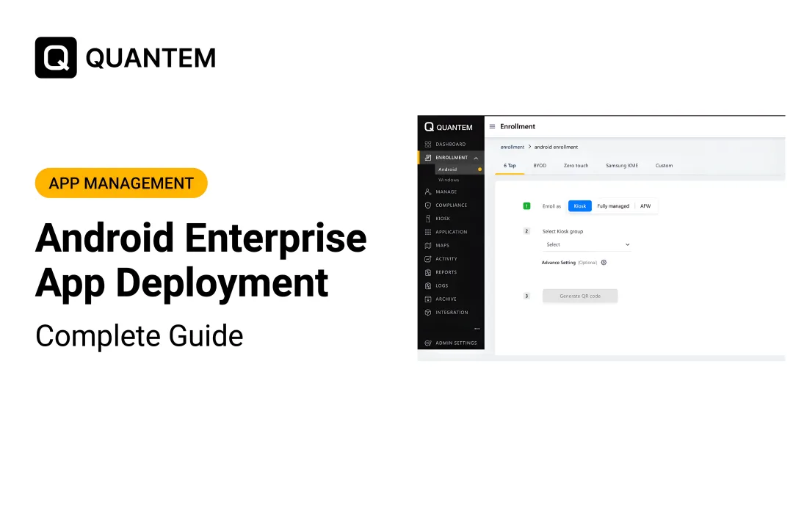Image resolution: width=793 pixels, height=532 pixels.
Task: Click the three-dots more icon in sidebar
Action: coord(477,329)
